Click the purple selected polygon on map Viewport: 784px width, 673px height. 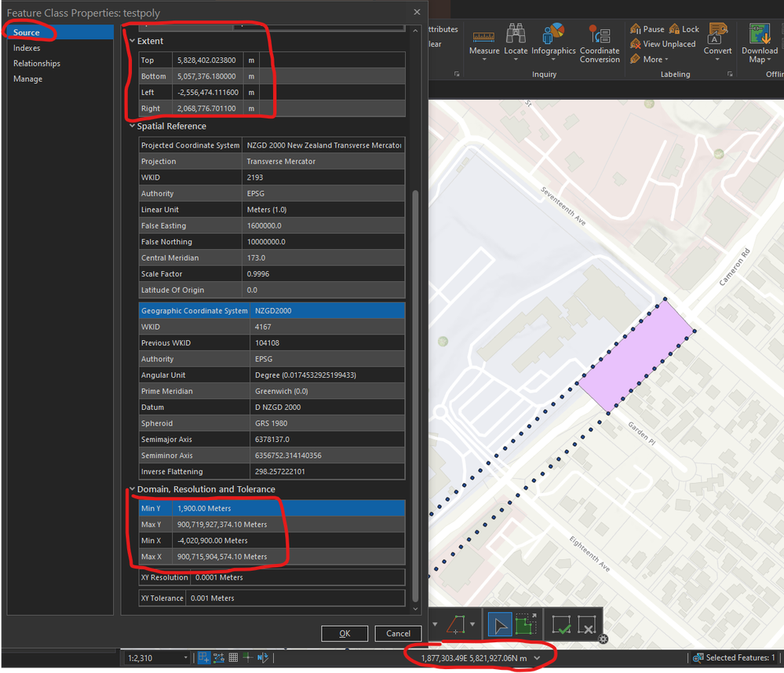click(636, 355)
